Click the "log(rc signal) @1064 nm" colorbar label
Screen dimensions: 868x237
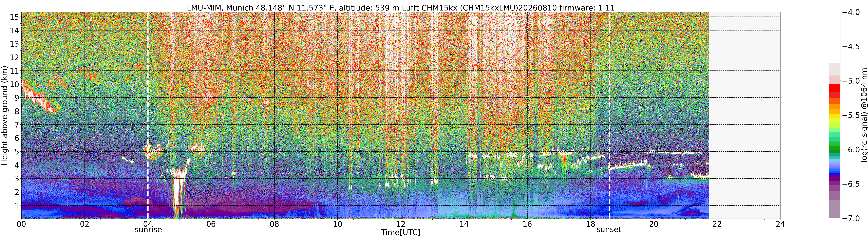864,115
